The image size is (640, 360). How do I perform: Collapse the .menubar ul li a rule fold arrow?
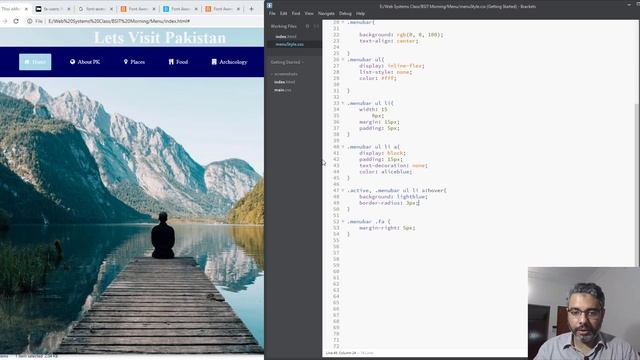tap(343, 147)
